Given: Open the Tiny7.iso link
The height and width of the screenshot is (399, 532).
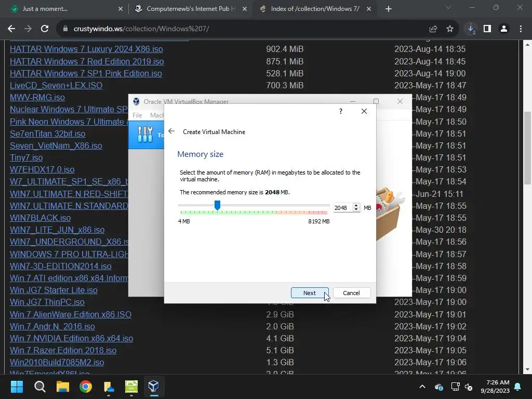Looking at the screenshot, I should click(26, 158).
